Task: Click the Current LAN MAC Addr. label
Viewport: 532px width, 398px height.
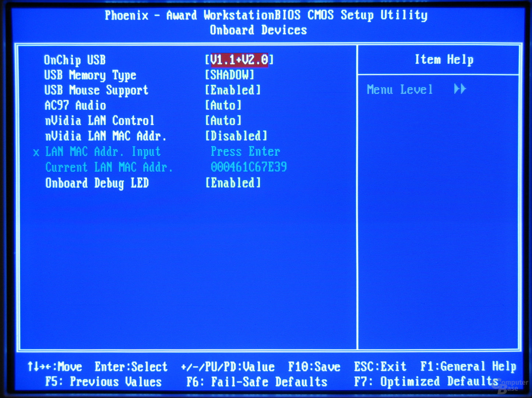Action: [x=109, y=167]
